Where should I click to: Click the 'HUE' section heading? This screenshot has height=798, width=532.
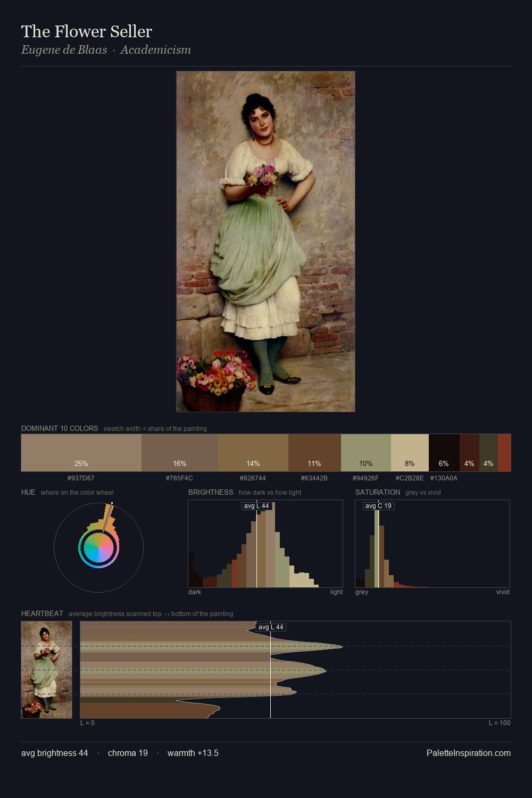tap(28, 492)
